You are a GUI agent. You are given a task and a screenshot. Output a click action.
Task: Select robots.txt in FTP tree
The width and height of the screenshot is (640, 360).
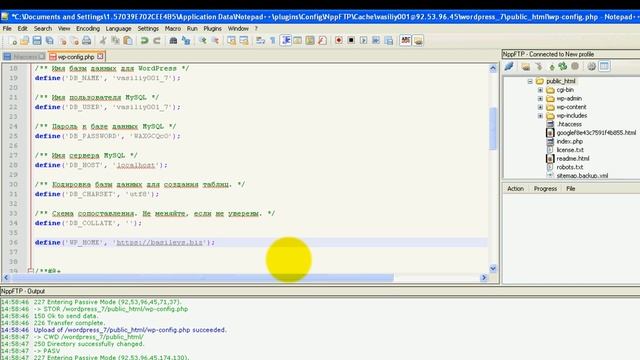click(x=570, y=167)
